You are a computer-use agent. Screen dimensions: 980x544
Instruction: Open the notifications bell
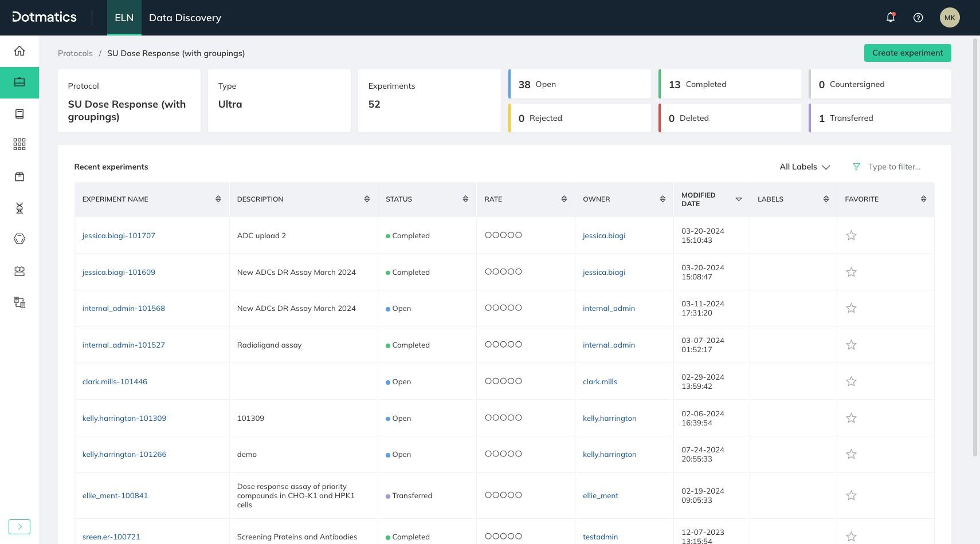891,18
